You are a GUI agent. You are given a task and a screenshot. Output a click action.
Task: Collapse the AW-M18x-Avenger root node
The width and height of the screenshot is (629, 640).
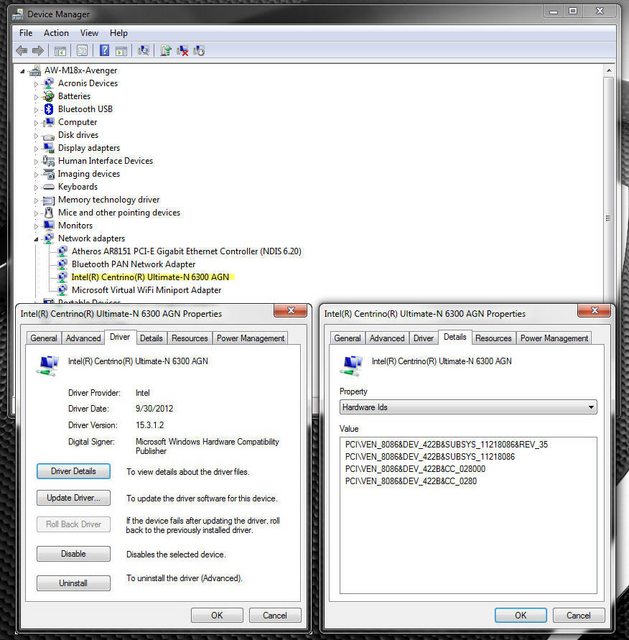point(23,71)
